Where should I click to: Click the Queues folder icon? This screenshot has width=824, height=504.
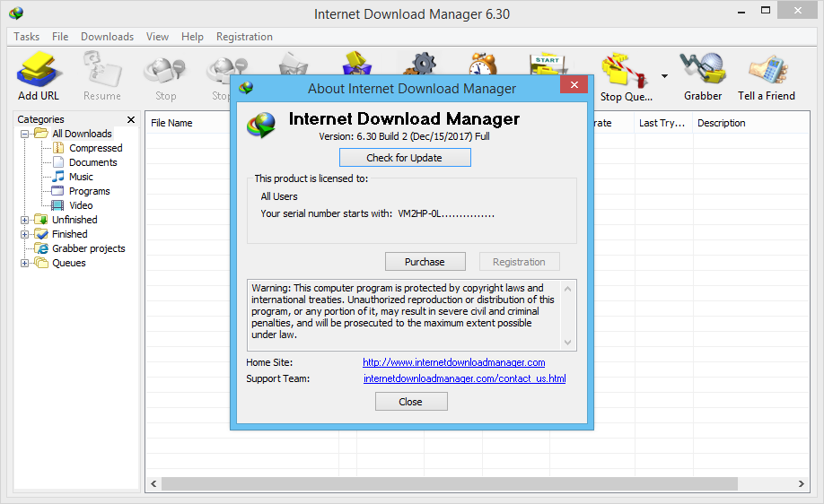[41, 262]
